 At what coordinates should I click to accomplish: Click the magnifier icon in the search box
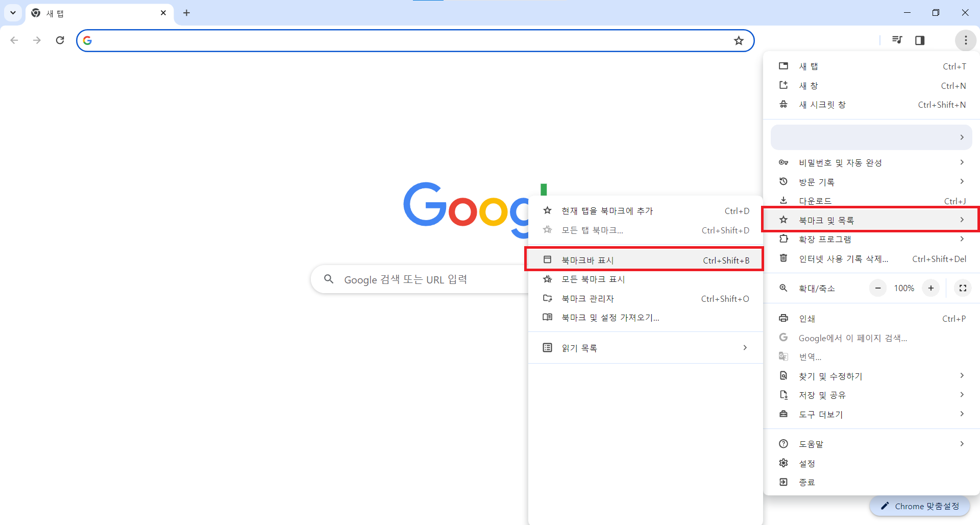point(329,279)
